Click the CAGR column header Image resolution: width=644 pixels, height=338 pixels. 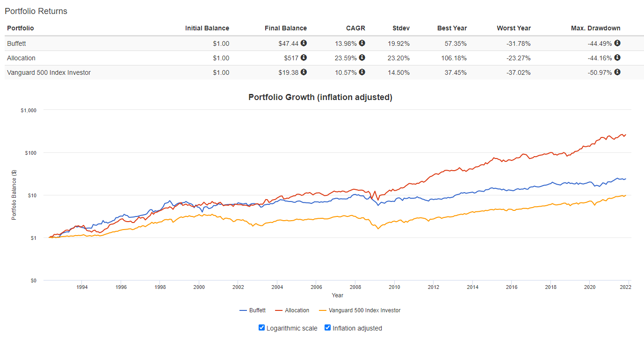356,28
